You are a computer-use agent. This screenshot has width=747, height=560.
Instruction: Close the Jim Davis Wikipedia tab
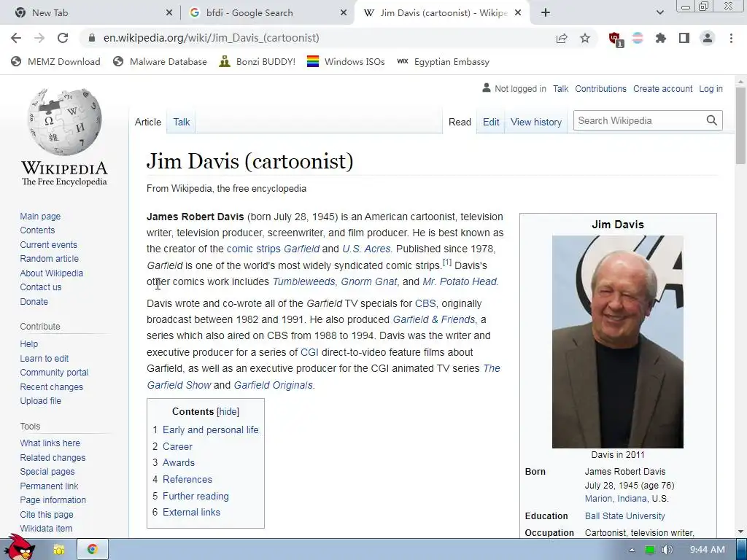tap(519, 13)
